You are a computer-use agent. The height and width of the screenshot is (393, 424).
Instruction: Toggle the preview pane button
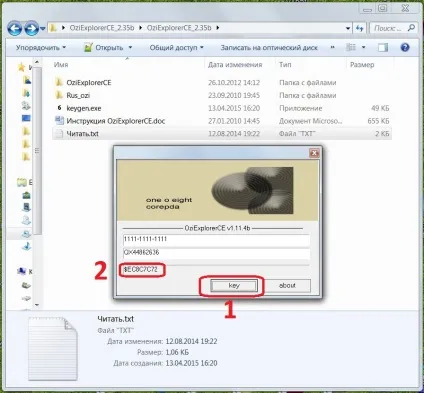[x=383, y=48]
